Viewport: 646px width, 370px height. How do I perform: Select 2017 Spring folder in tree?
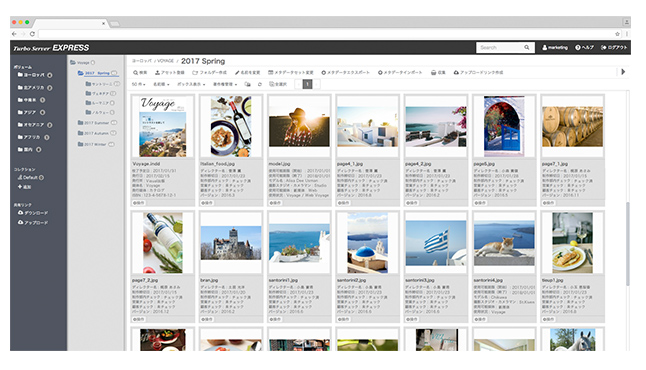tap(97, 73)
